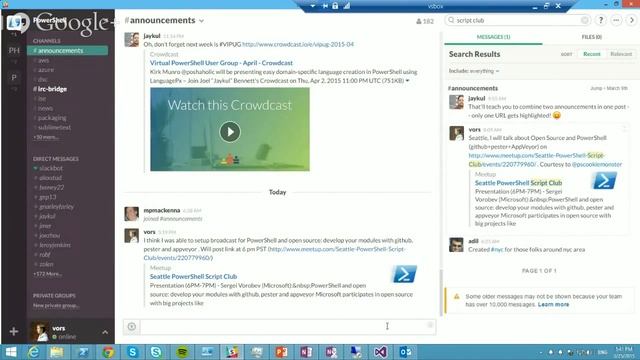Open the emoji picker in message box
640x360 pixels.
pyautogui.click(x=430, y=325)
